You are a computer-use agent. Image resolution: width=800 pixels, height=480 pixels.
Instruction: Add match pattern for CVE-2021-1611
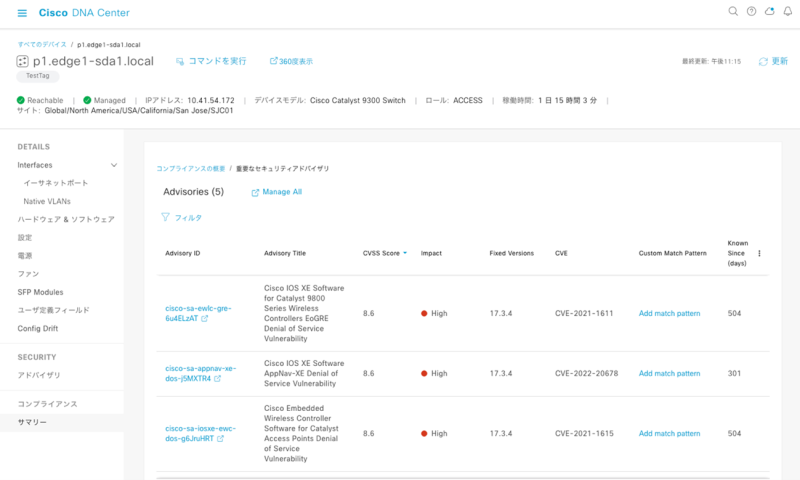[669, 313]
